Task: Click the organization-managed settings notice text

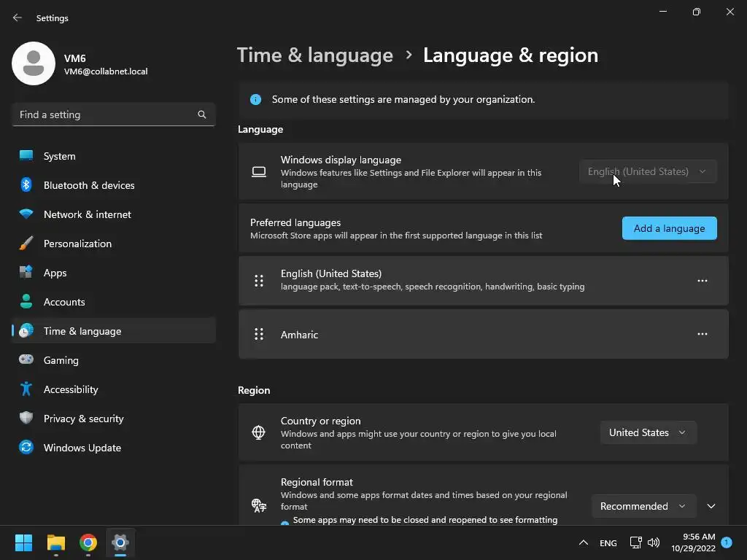Action: (403, 99)
